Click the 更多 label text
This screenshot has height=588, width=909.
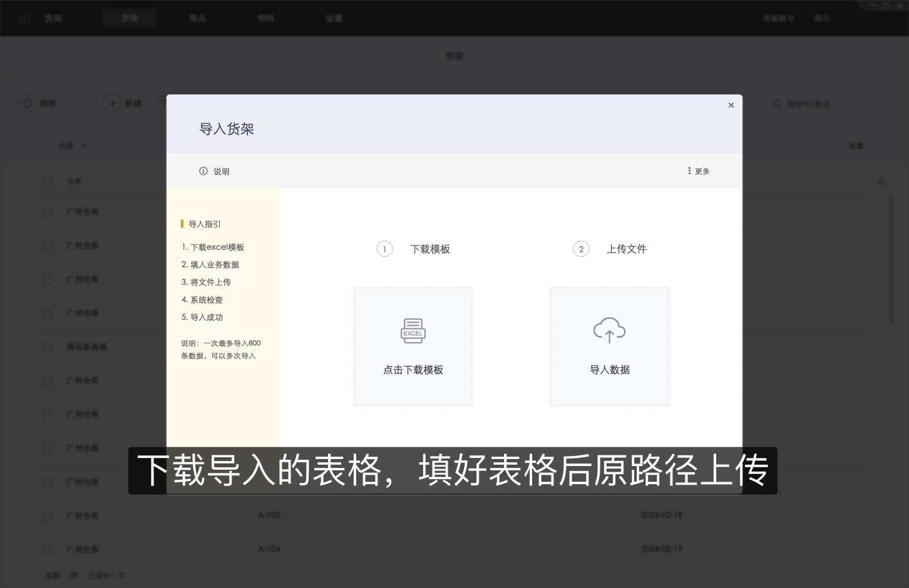pos(702,171)
